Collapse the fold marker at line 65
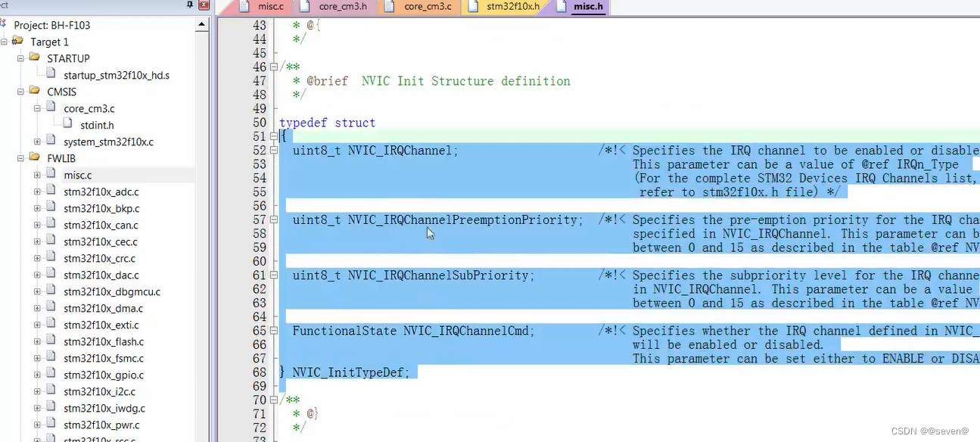This screenshot has height=442, width=980. point(272,331)
